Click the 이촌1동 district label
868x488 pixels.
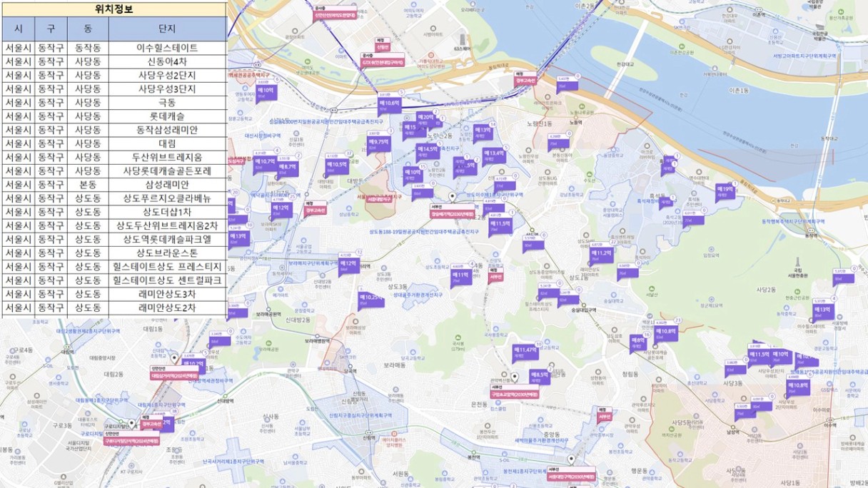coord(738,91)
